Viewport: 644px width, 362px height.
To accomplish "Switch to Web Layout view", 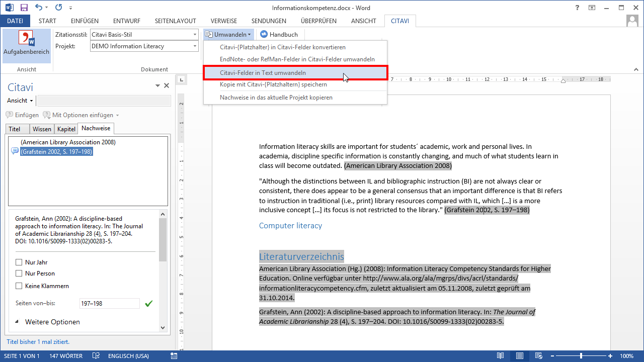I will (x=538, y=356).
